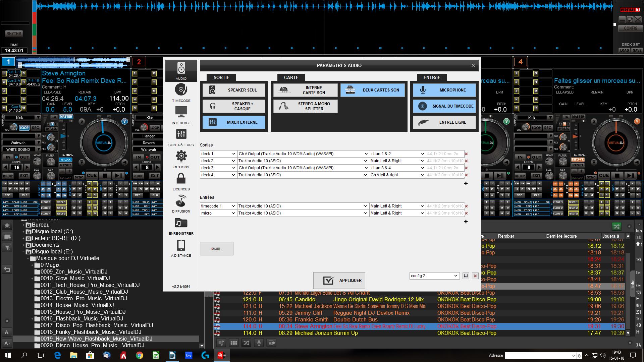Click deck 1 SYNC button

coord(79,177)
